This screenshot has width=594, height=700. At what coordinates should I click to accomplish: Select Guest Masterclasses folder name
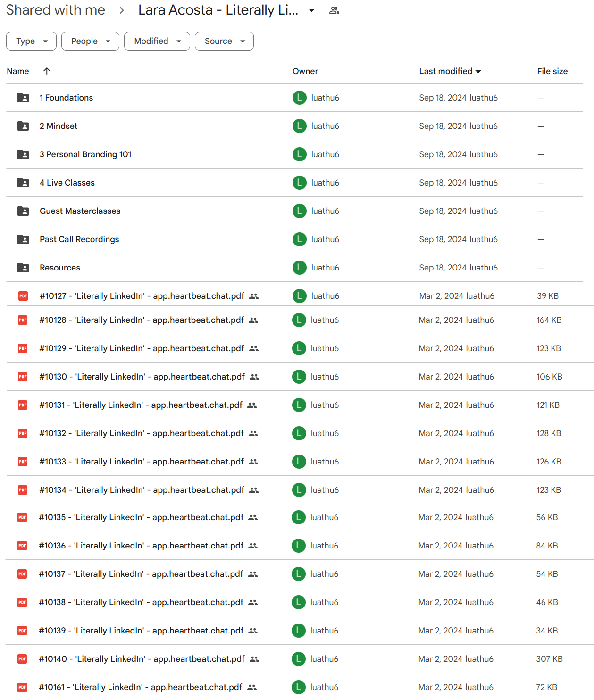click(80, 211)
